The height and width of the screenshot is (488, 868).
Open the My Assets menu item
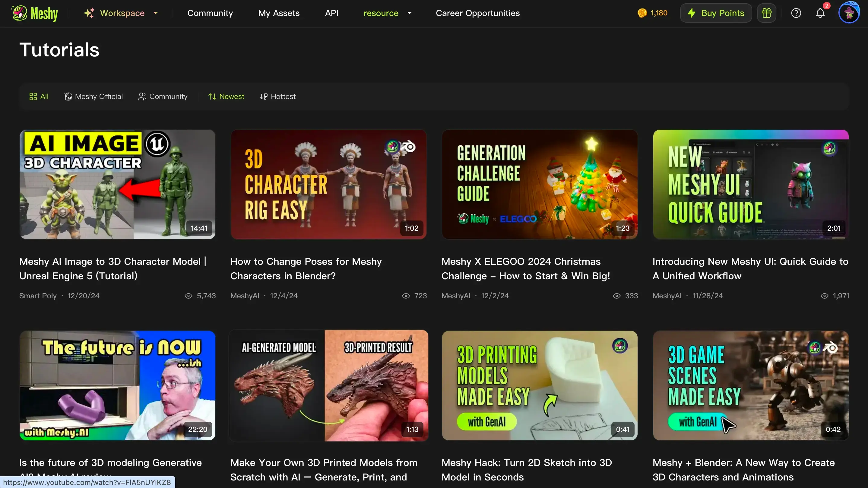pyautogui.click(x=279, y=13)
